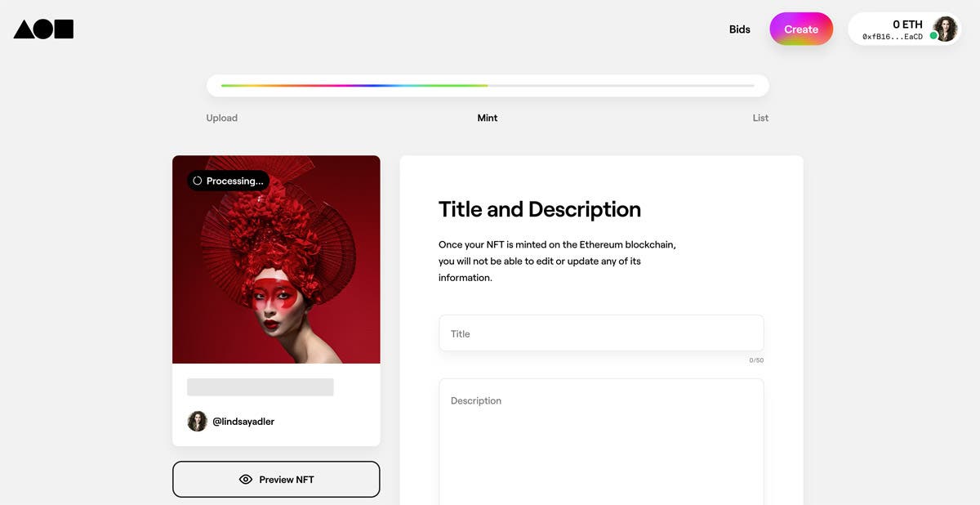Click the gradient Create button
980x505 pixels.
point(801,29)
